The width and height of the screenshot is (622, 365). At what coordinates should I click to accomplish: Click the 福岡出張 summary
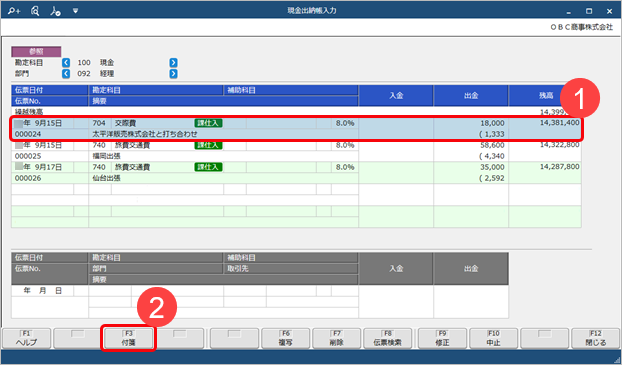(106, 156)
